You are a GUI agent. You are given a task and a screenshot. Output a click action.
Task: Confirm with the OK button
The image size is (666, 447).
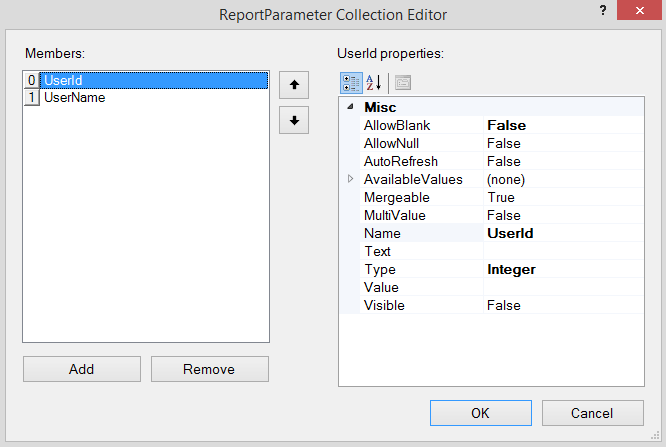click(480, 413)
